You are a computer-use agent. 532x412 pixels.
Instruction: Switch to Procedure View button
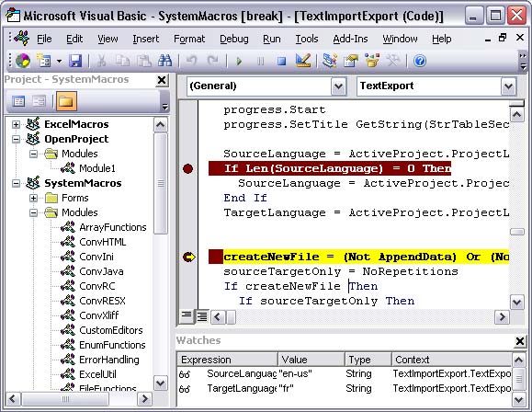pyautogui.click(x=187, y=316)
